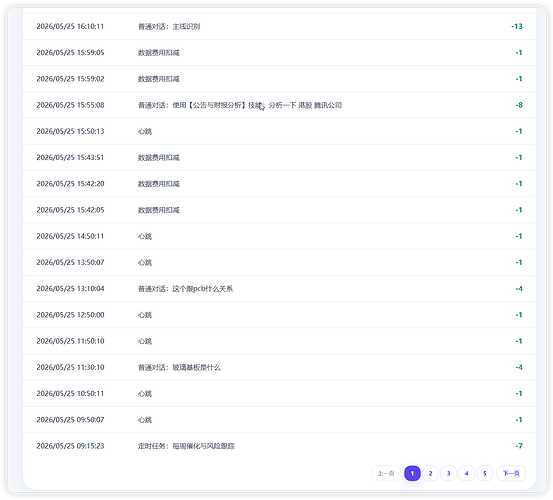553x500 pixels.
Task: Select 心跳 in the 09:50:07 row
Action: click(145, 420)
